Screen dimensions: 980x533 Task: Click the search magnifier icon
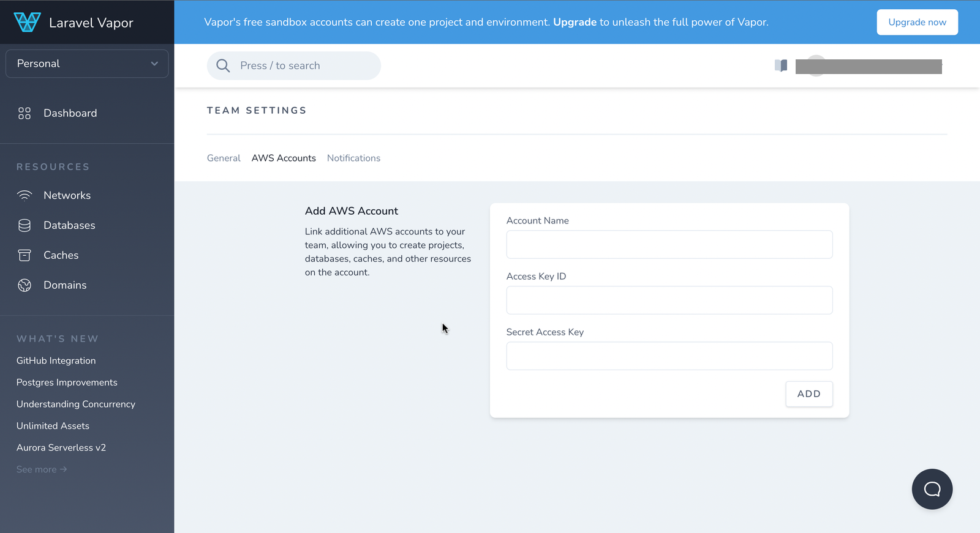[223, 65]
